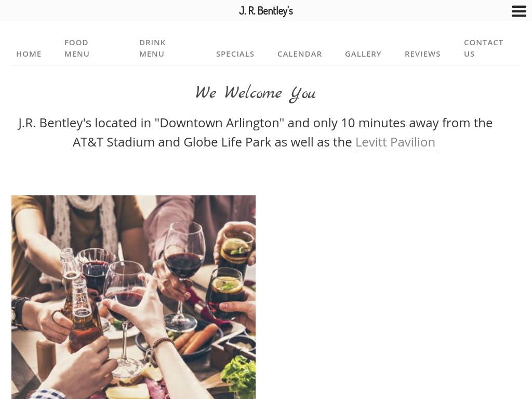Open the Contact Us page
Screen dimensions: 532x399
pos(484,48)
